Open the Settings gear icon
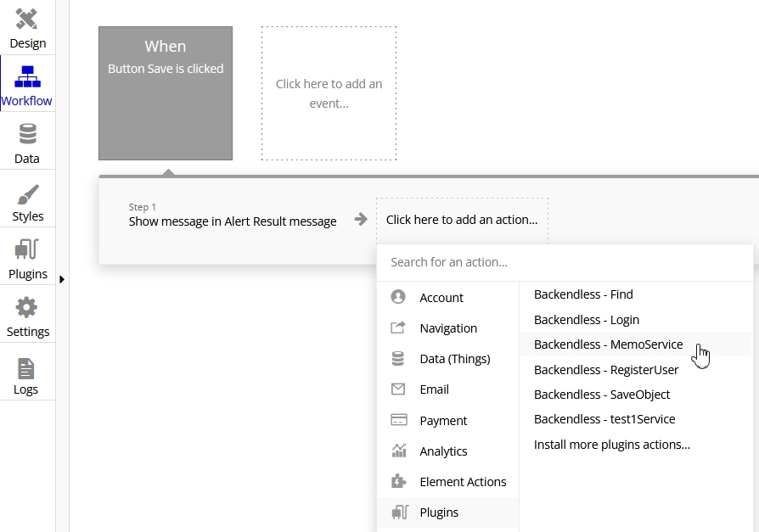The width and height of the screenshot is (759, 532). pos(26,308)
